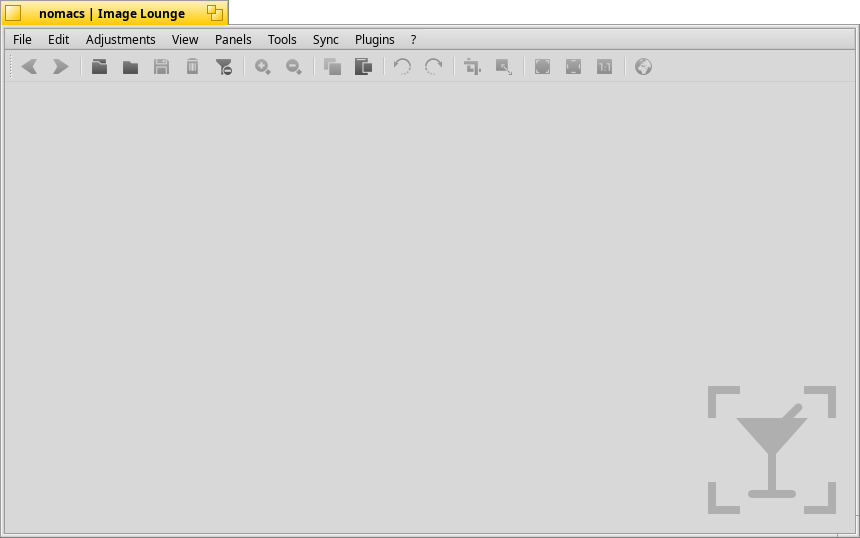Click the Copy icon in the toolbar
The height and width of the screenshot is (538, 860).
click(332, 67)
